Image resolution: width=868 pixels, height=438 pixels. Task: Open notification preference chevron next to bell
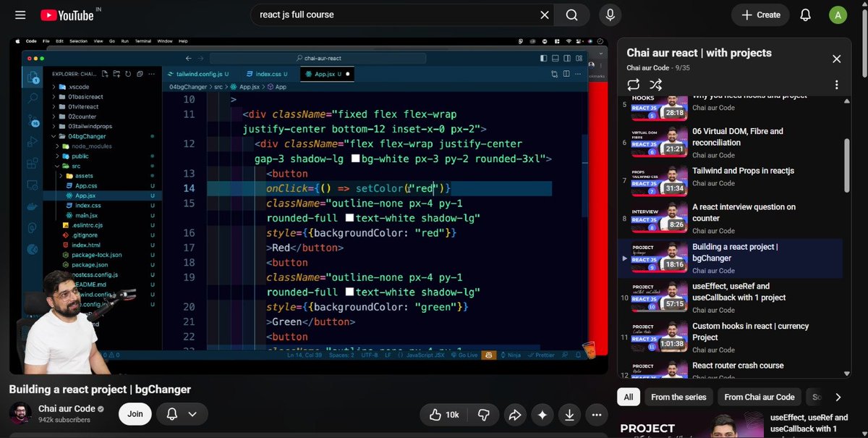pyautogui.click(x=192, y=414)
